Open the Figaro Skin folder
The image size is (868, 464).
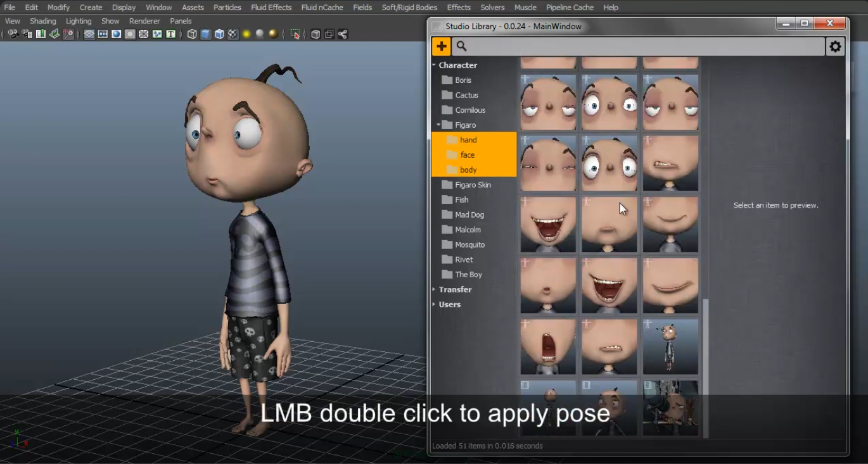click(x=474, y=185)
